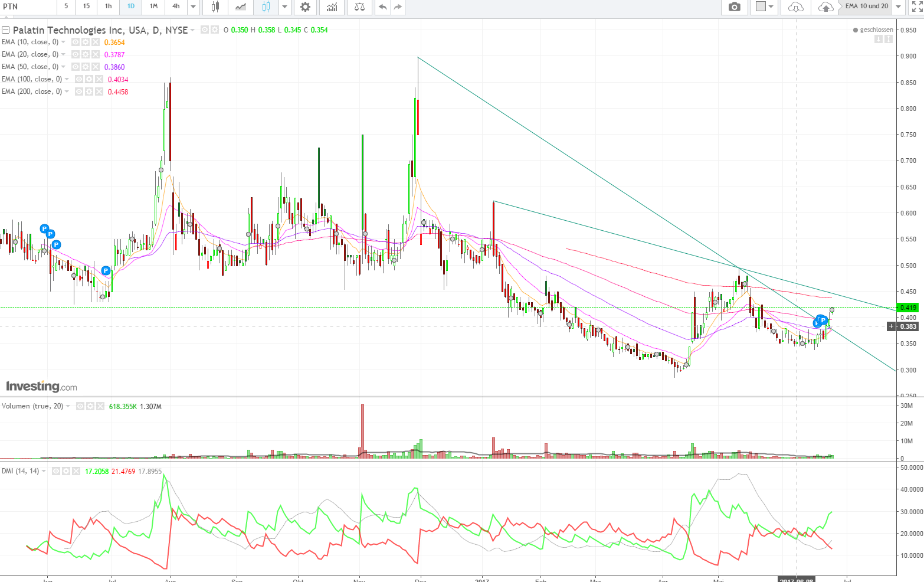This screenshot has height=582, width=924.
Task: Open settings for EMA (50, close, 0)
Action: click(86, 67)
